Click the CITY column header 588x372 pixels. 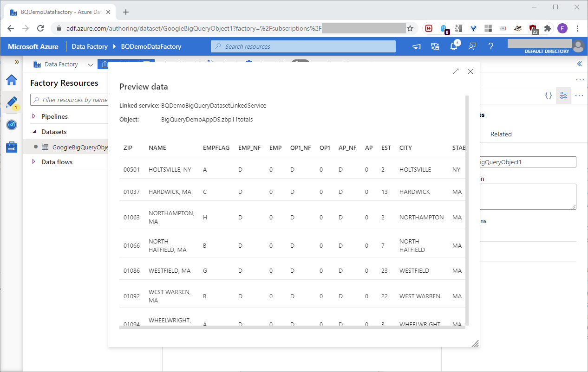click(x=405, y=148)
